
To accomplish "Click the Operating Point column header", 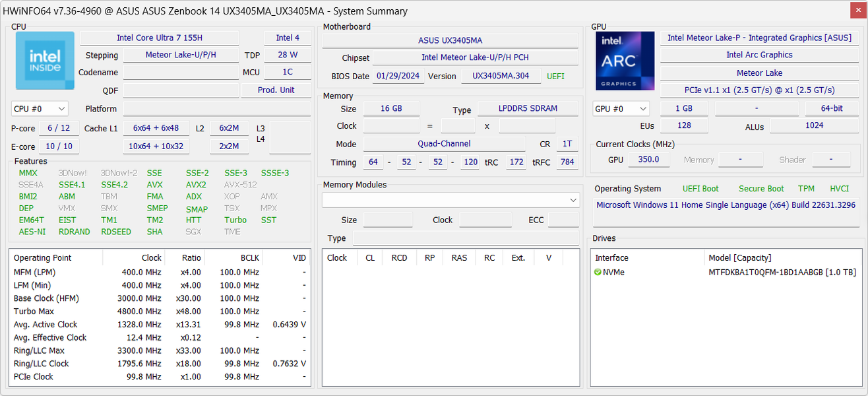I will point(43,258).
